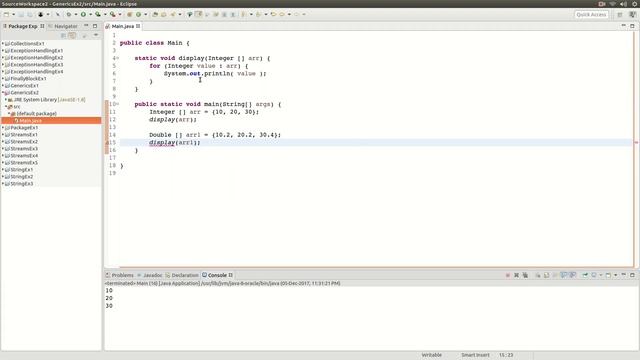Collapse the main method fold marker
The width and height of the screenshot is (640, 360).
[118, 104]
